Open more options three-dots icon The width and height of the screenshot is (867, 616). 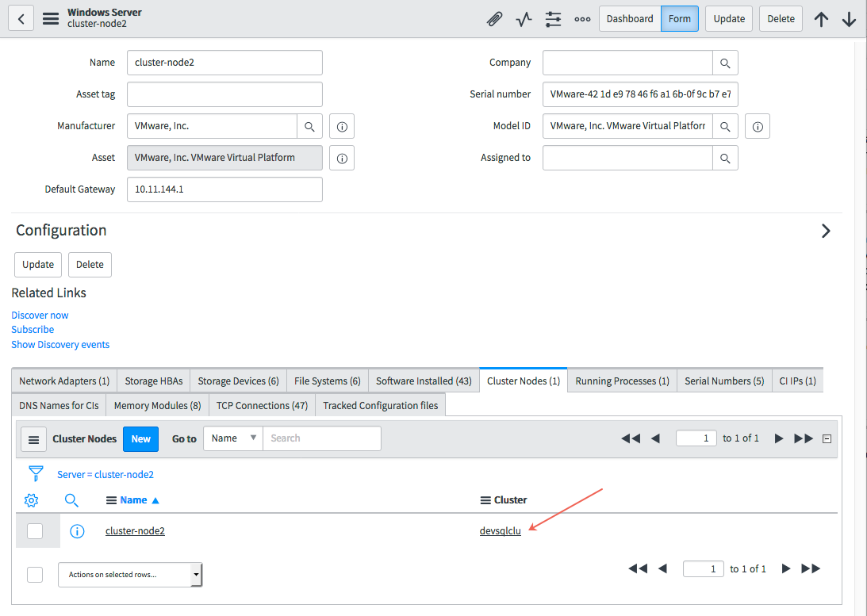582,19
